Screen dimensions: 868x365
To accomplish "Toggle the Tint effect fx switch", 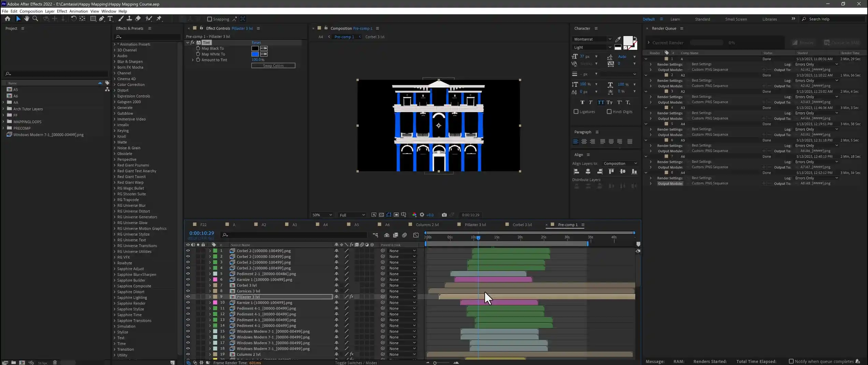I will (x=192, y=43).
